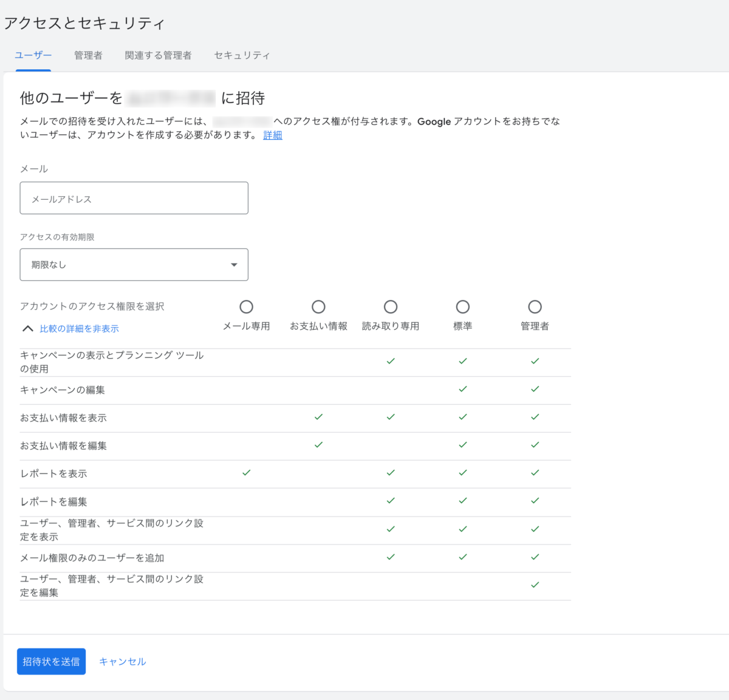Choose the 管理者 access level radio button

(535, 307)
